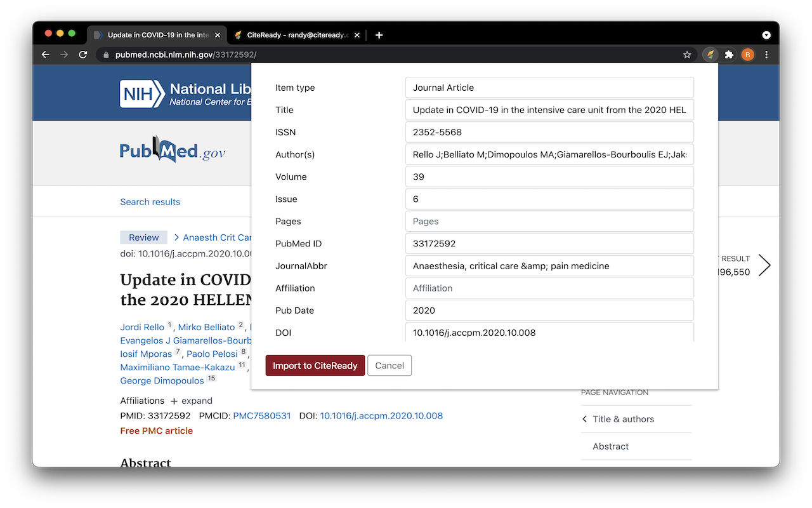Open the PMC7580531 link
Image resolution: width=812 pixels, height=508 pixels.
pyautogui.click(x=262, y=416)
